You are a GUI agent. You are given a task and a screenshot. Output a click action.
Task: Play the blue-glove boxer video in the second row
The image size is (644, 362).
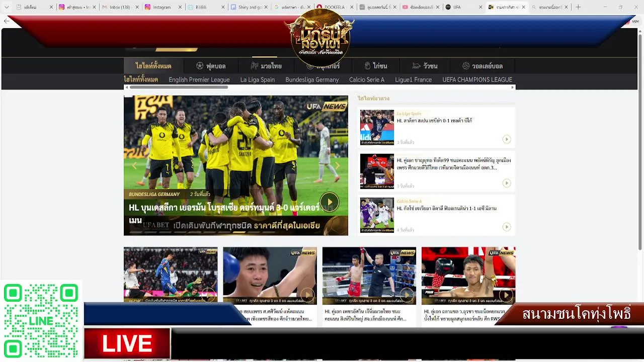point(307,294)
